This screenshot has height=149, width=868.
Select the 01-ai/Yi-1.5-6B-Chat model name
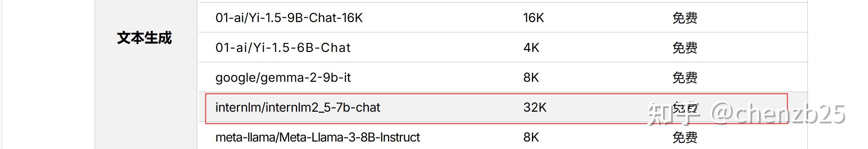tap(283, 48)
